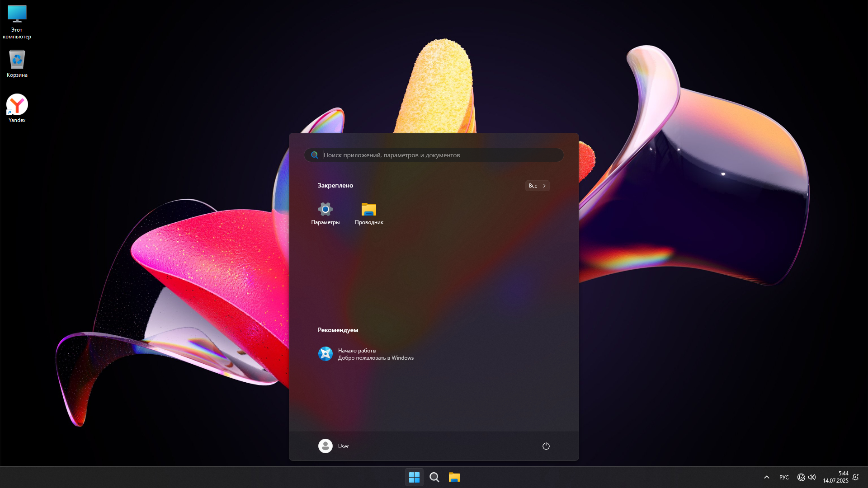Click the User name label
The image size is (868, 488).
[344, 446]
